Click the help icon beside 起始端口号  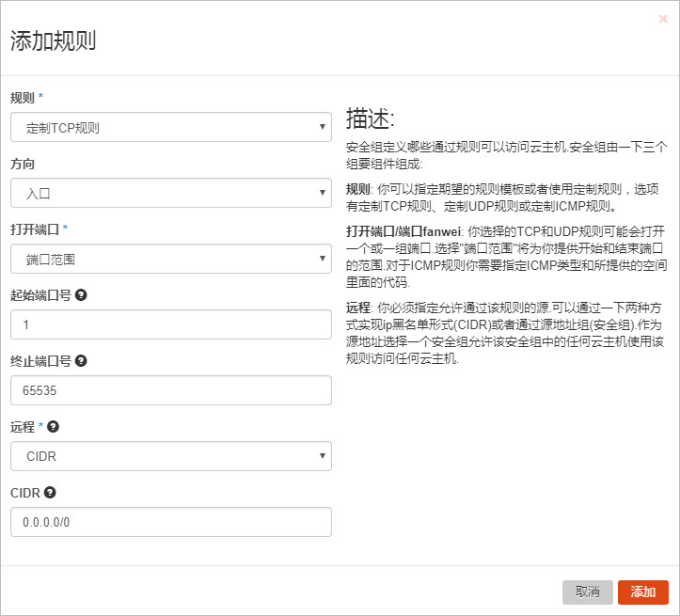(81, 294)
